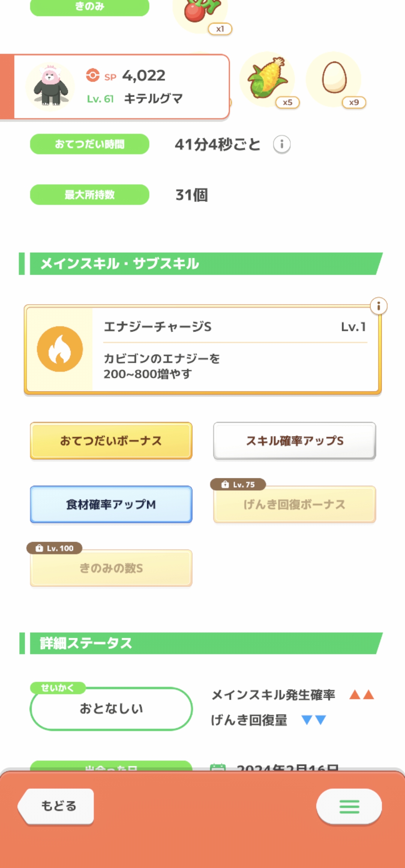Tap the Lv. 100 lock badge
Viewport: 405px width, 868px height.
pos(55,548)
